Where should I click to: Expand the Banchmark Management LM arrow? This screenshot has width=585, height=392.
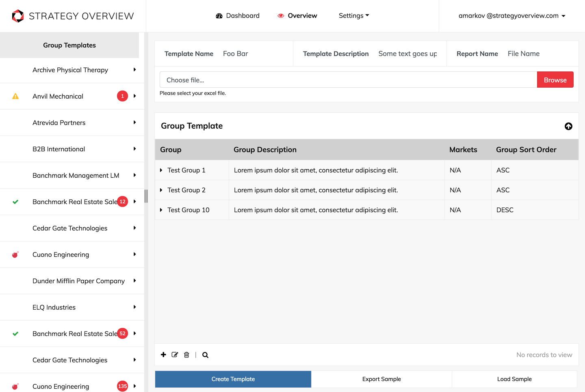coord(134,175)
